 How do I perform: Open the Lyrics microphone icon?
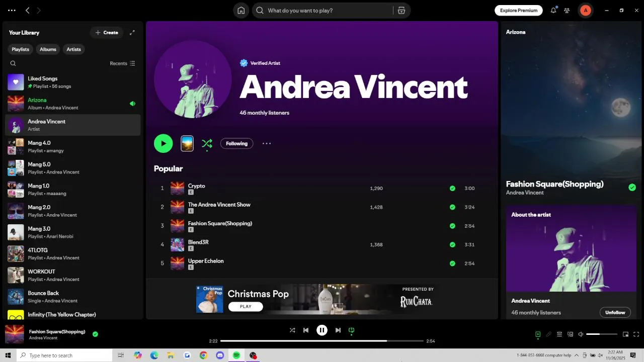pos(549,334)
